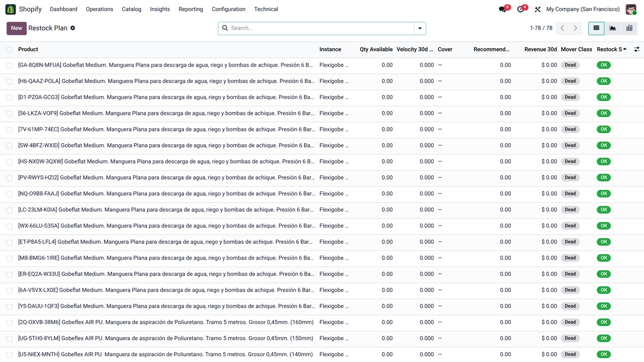Image resolution: width=644 pixels, height=362 pixels.
Task: Open the Insights menu
Action: 160,9
